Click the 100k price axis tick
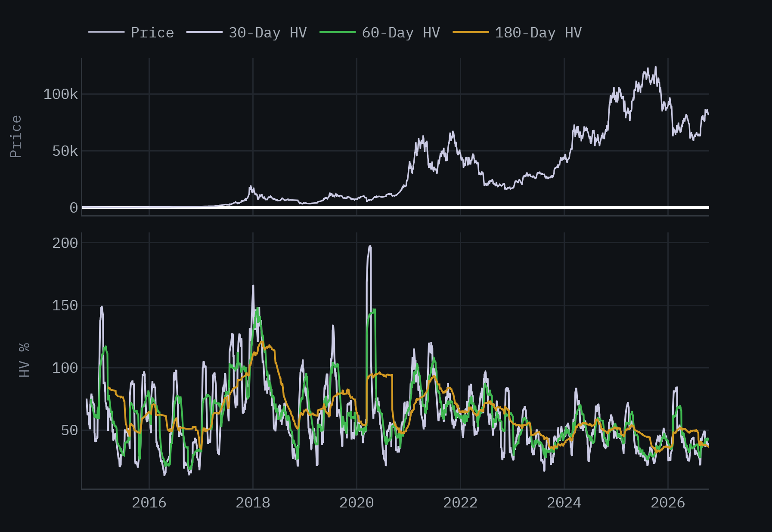 click(61, 94)
